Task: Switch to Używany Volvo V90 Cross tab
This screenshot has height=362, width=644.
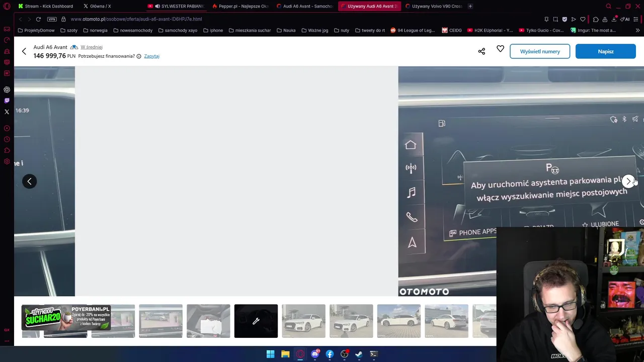Action: tap(434, 6)
